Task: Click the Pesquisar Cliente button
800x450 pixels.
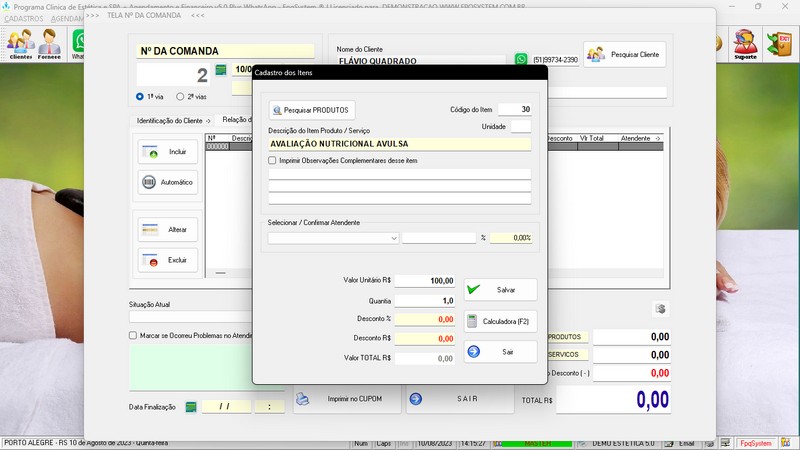Action: pyautogui.click(x=624, y=54)
